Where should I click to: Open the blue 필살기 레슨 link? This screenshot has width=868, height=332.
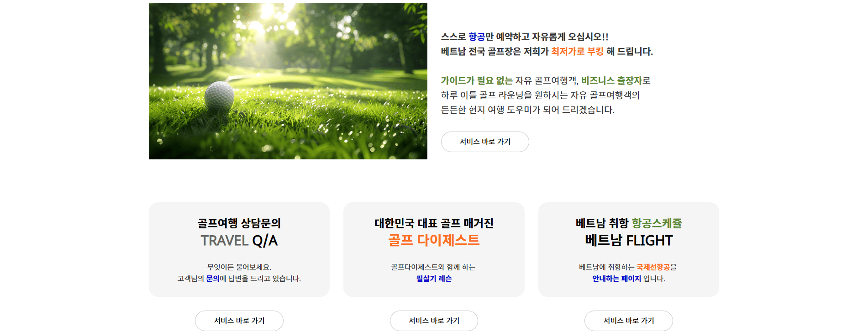point(434,279)
